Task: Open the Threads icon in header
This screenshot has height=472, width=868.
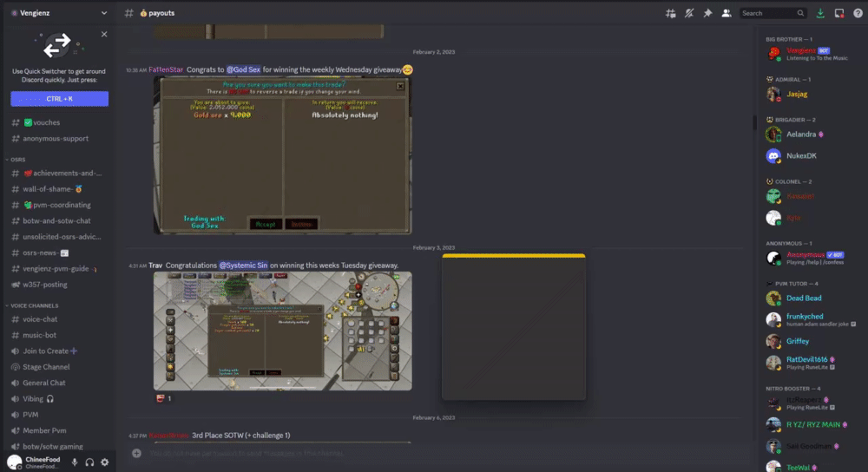Action: coord(670,13)
